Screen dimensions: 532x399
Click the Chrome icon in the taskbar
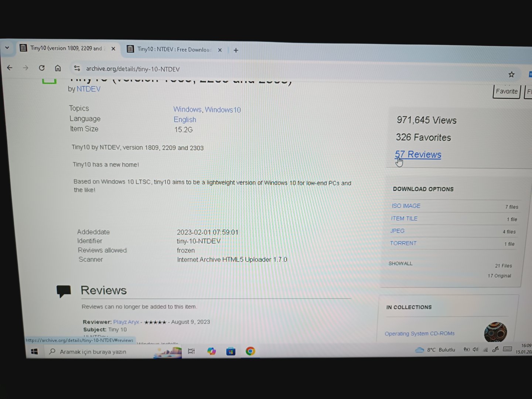point(250,351)
